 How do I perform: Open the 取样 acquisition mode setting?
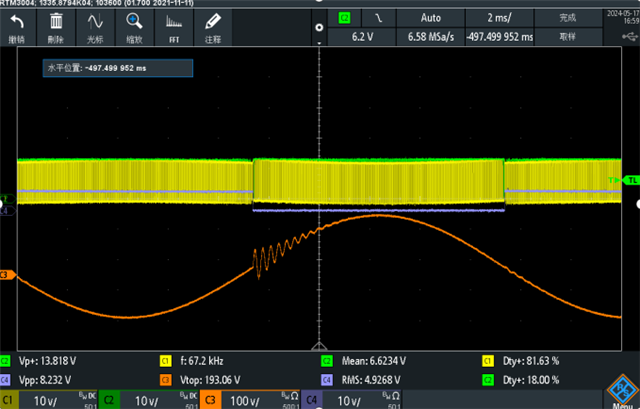(x=568, y=37)
